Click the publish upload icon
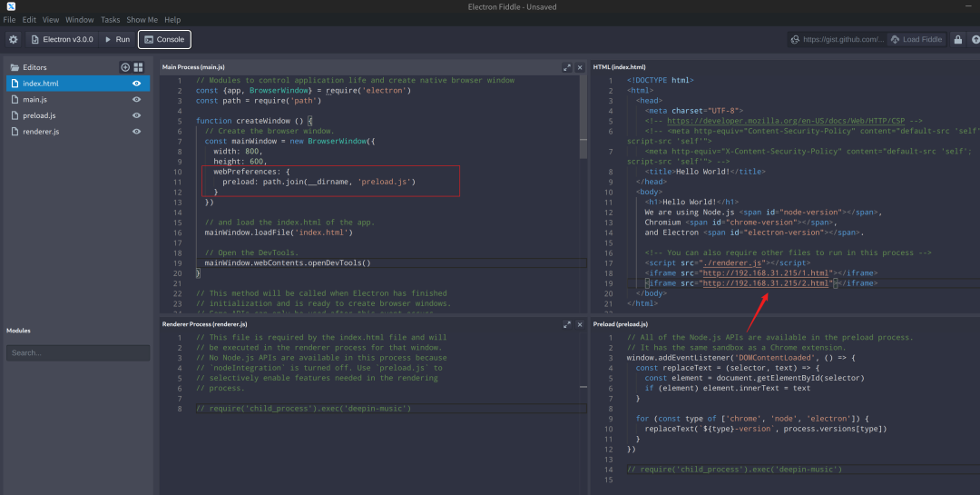 click(x=975, y=39)
